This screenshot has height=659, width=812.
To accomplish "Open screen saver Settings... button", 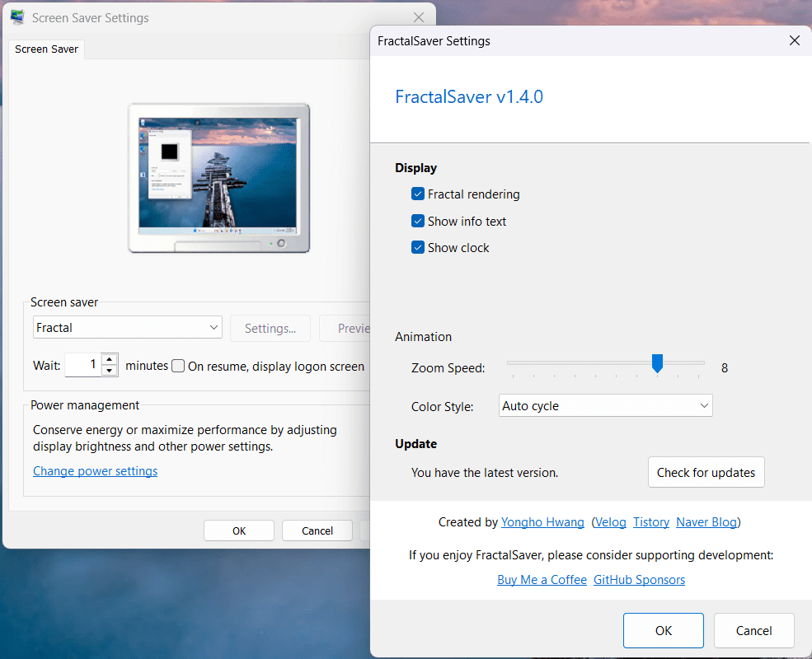I will [270, 329].
